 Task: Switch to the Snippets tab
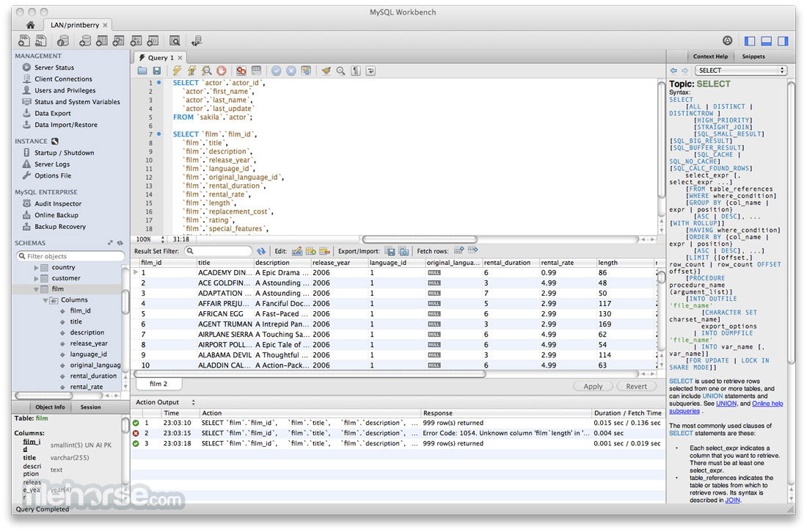point(753,57)
